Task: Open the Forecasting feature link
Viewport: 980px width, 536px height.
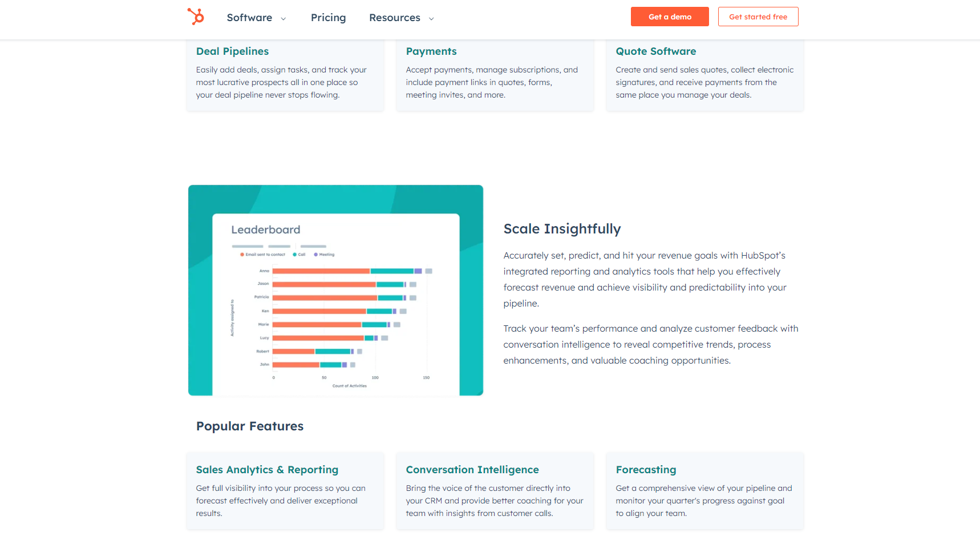Action: 646,470
